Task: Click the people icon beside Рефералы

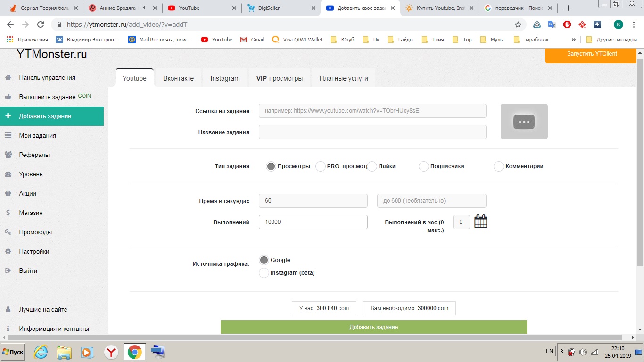Action: pyautogui.click(x=8, y=155)
